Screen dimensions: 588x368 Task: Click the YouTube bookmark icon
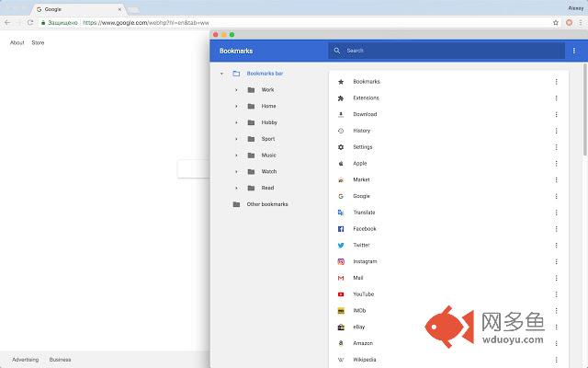[x=341, y=294]
